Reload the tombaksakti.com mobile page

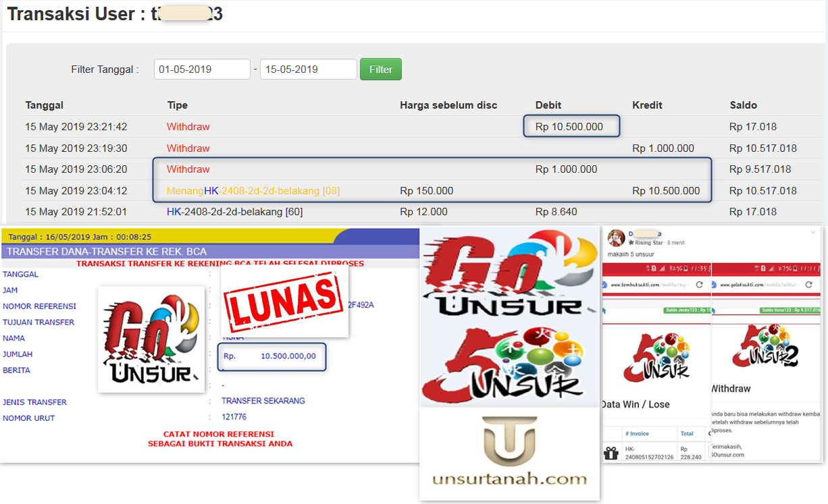(x=700, y=285)
